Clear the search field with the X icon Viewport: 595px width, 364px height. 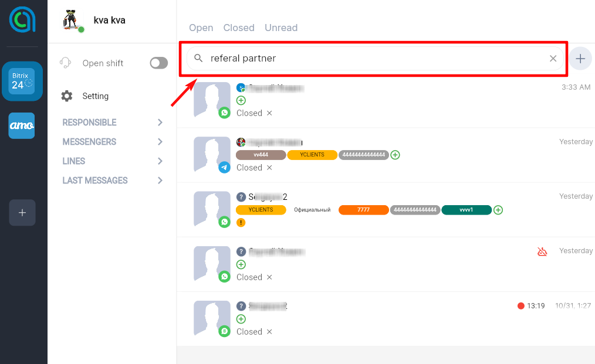tap(553, 59)
